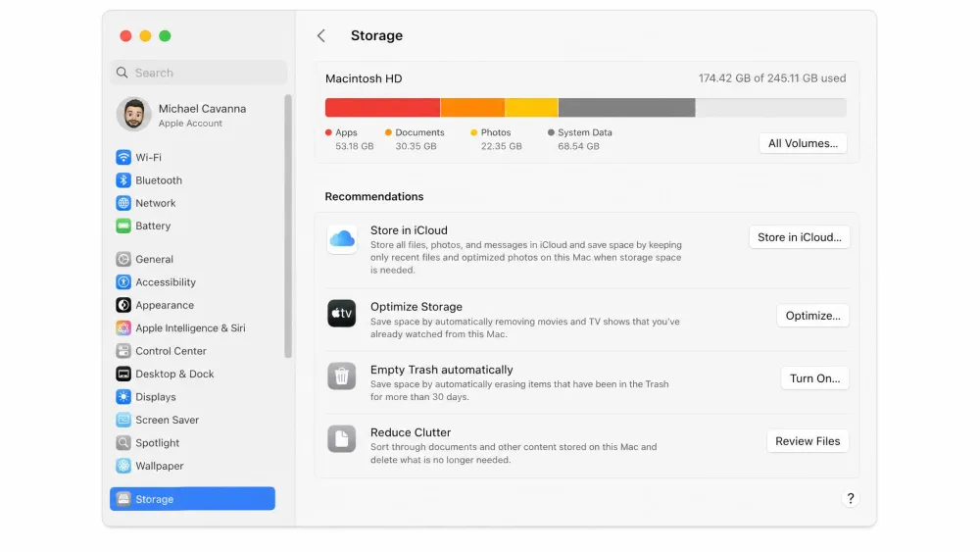Click the 174.42 GB of 245.11 GB used text
The width and height of the screenshot is (980, 552).
click(x=772, y=78)
